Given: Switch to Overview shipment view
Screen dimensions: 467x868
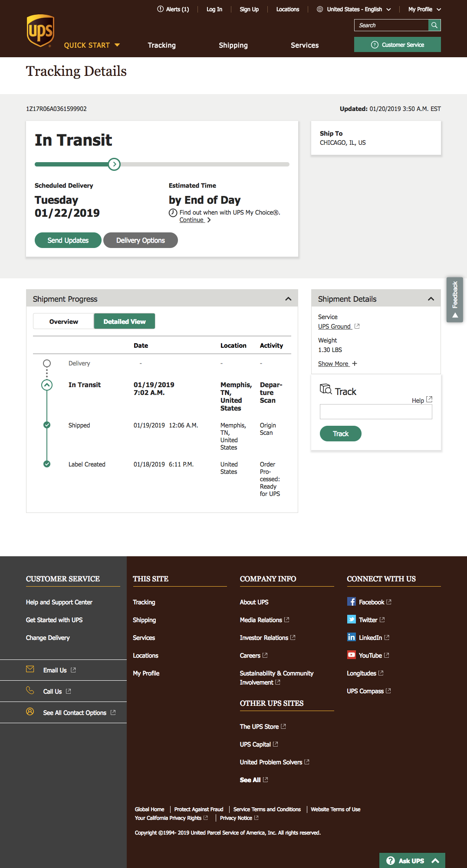Looking at the screenshot, I should point(64,321).
